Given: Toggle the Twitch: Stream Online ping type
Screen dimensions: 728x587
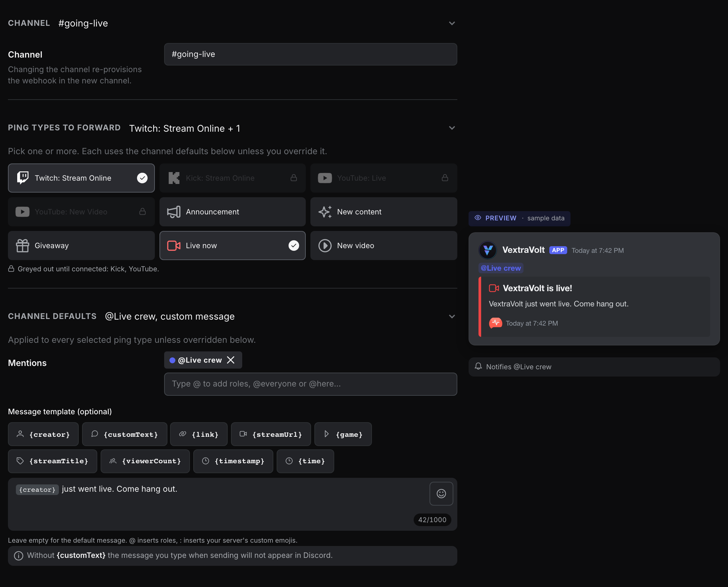Looking at the screenshot, I should (81, 178).
